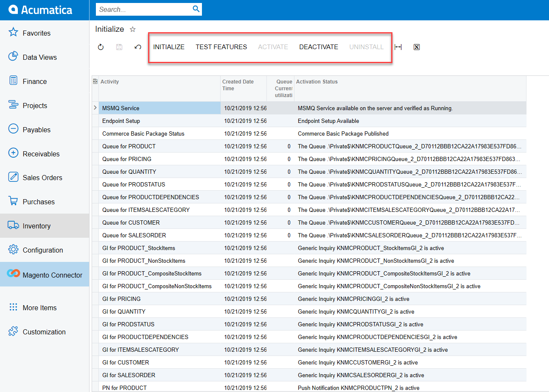Select 'Queue for ITEMSALESCATEGORY' row
549x392 pixels.
point(309,210)
